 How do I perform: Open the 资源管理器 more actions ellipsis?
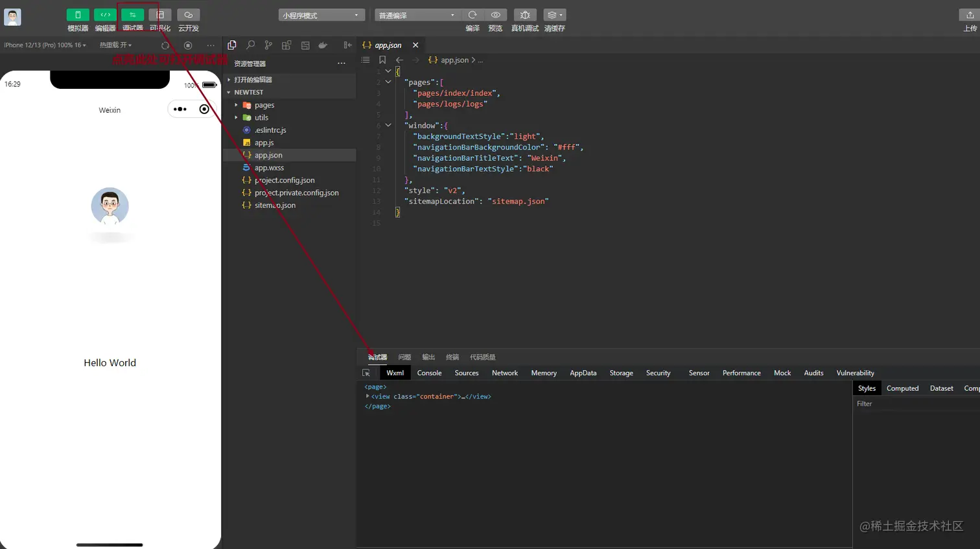342,64
